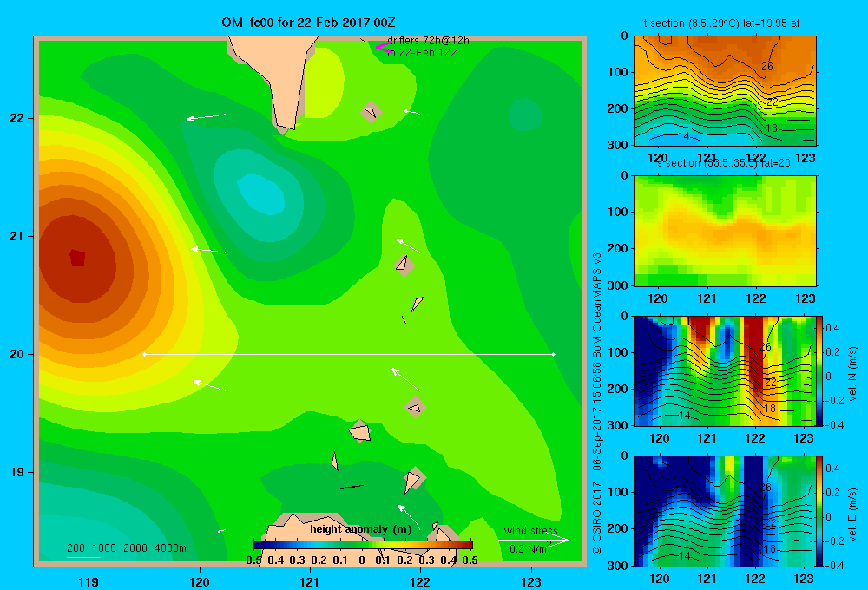Open the northward velocity section panel
The height and width of the screenshot is (590, 868).
coord(725,370)
